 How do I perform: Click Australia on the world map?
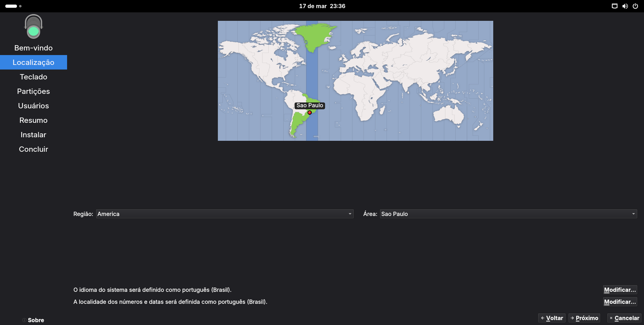pyautogui.click(x=448, y=115)
